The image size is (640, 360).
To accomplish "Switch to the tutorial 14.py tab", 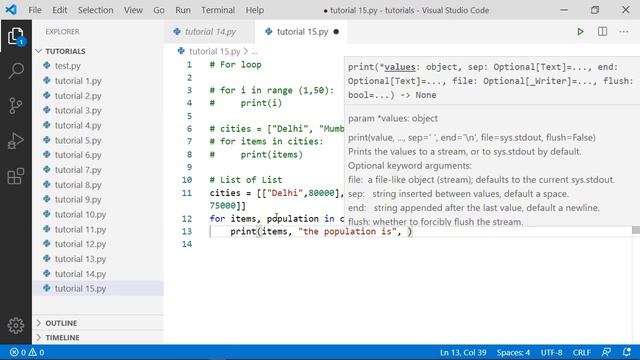I will [x=210, y=32].
